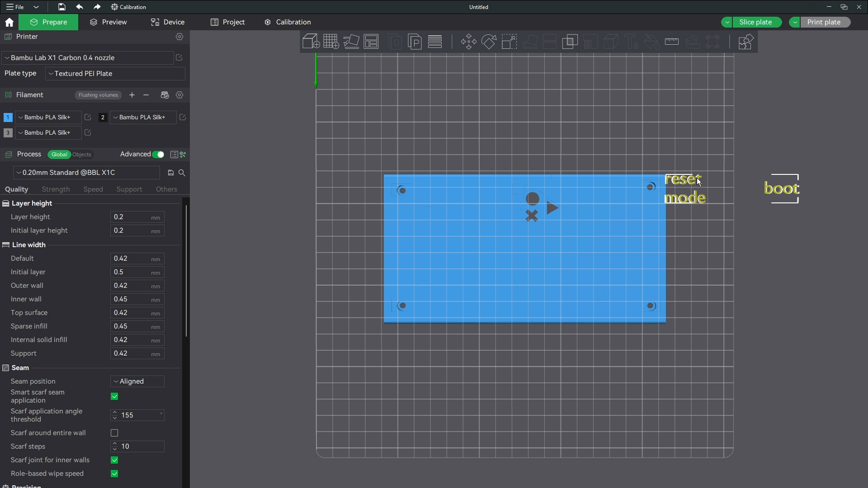
Task: Enable Scarf around entire wall
Action: (x=114, y=433)
